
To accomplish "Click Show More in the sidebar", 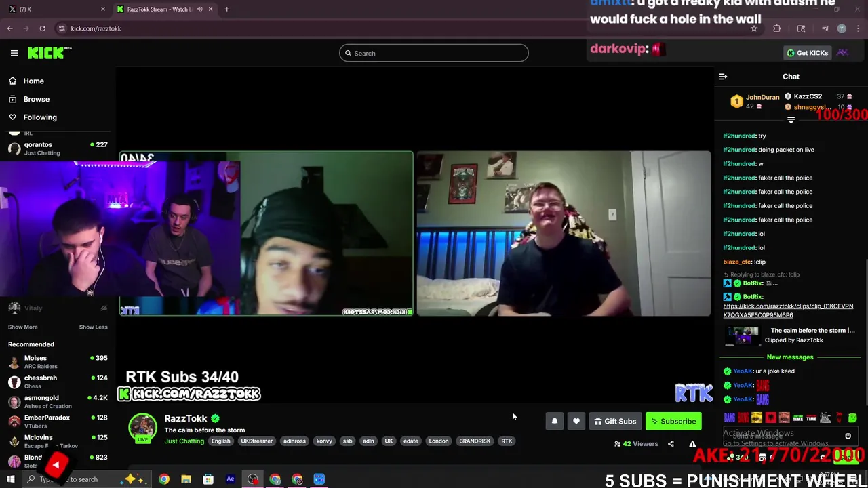I will tap(22, 327).
